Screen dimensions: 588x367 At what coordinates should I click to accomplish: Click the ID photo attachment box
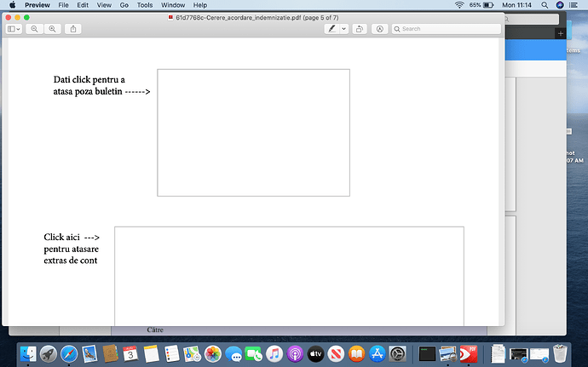[253, 133]
